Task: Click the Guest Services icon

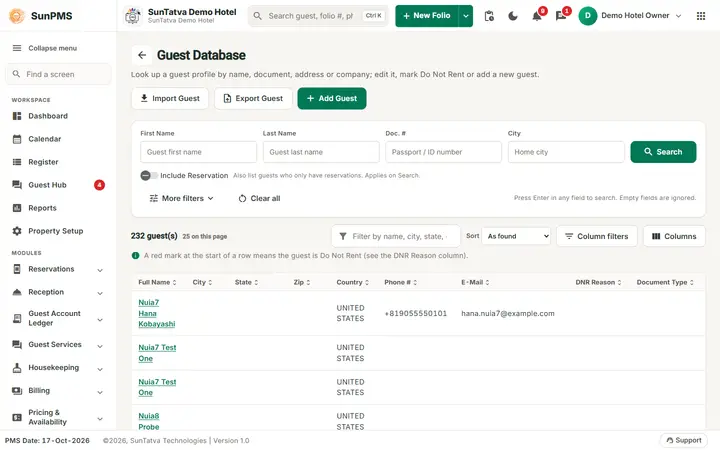Action: pos(17,344)
